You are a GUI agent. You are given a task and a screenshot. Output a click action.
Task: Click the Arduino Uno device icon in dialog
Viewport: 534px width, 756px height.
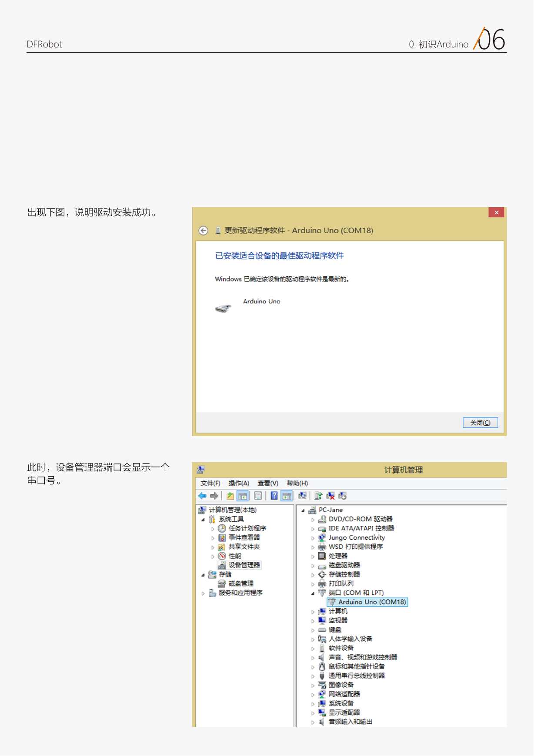pos(223,309)
